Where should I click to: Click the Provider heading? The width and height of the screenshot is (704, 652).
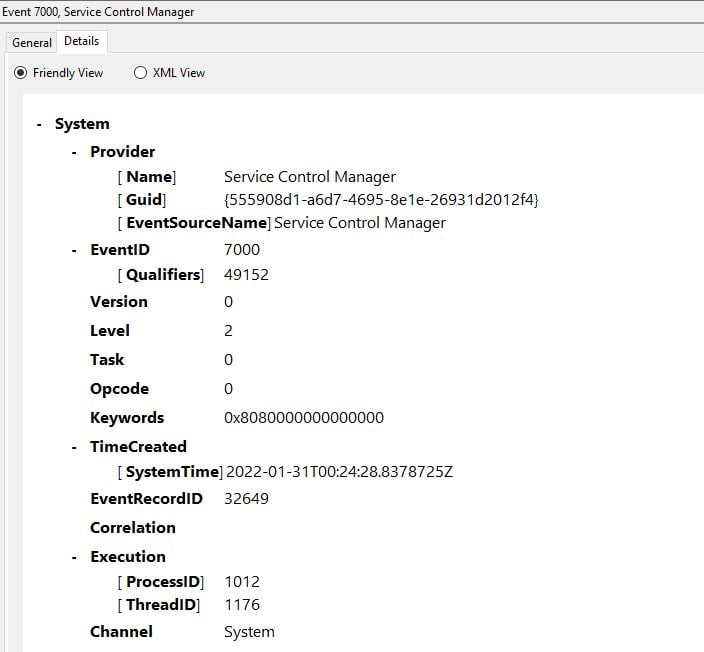[x=123, y=152]
